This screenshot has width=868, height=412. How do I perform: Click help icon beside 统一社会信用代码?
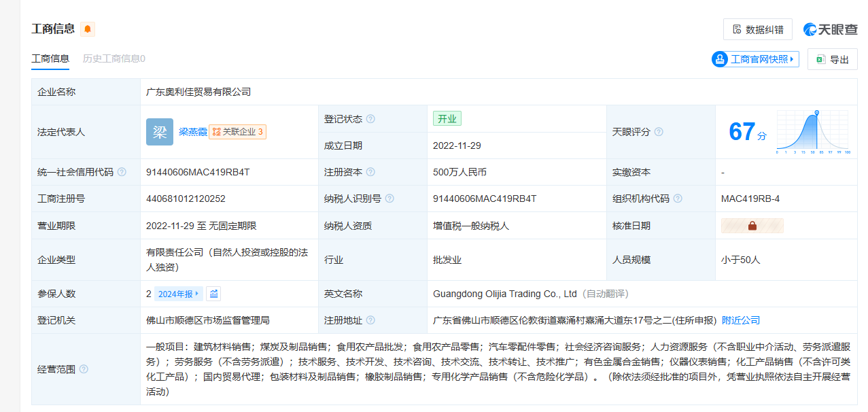coord(122,172)
